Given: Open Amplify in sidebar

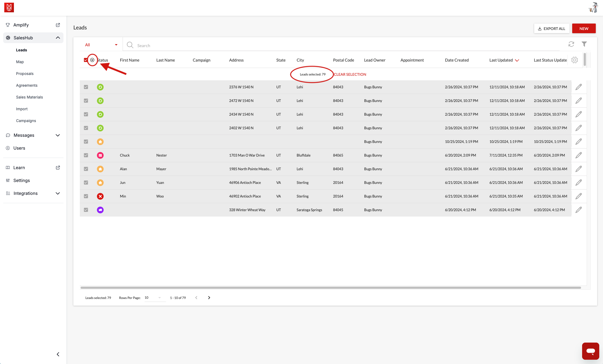Looking at the screenshot, I should pyautogui.click(x=21, y=25).
